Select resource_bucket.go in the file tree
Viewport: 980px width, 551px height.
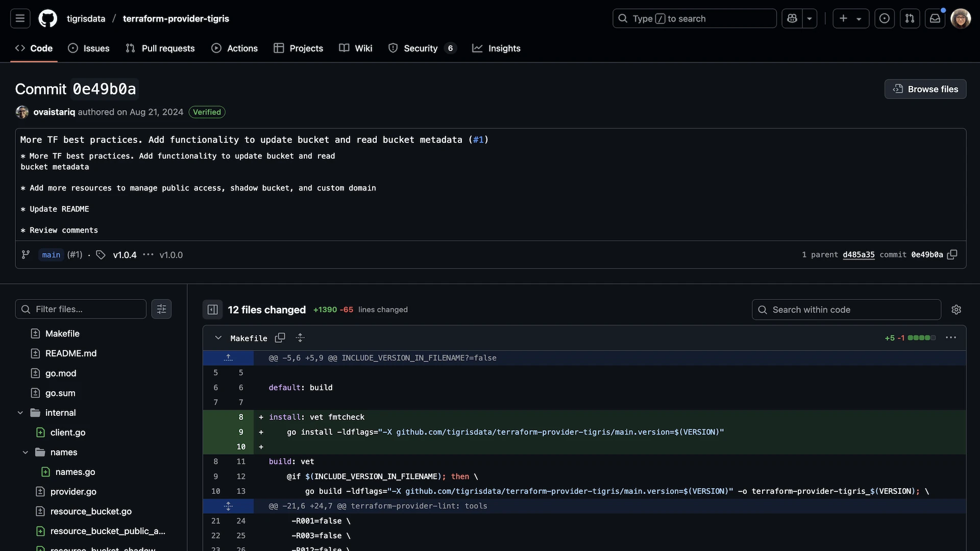[91, 512]
